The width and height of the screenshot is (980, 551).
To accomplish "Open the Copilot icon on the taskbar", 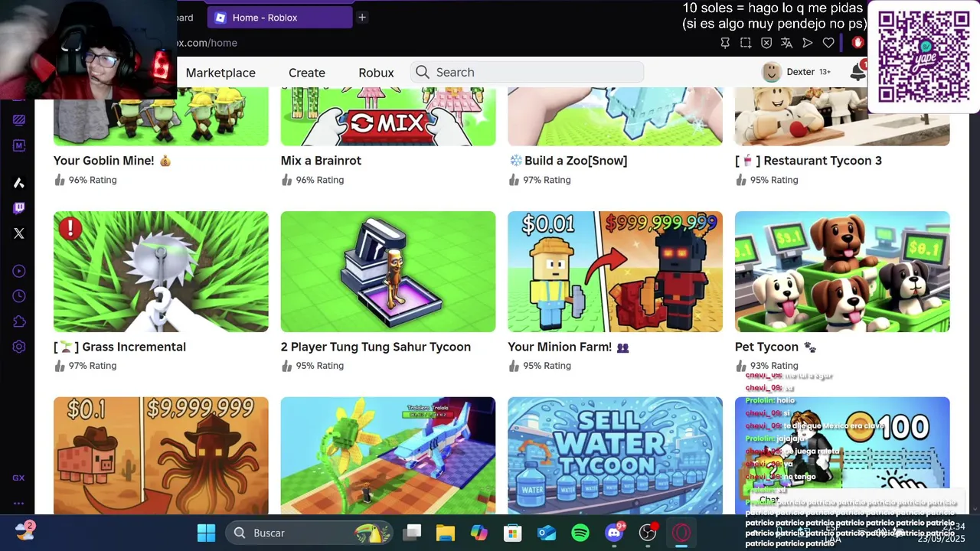I will pyautogui.click(x=479, y=533).
